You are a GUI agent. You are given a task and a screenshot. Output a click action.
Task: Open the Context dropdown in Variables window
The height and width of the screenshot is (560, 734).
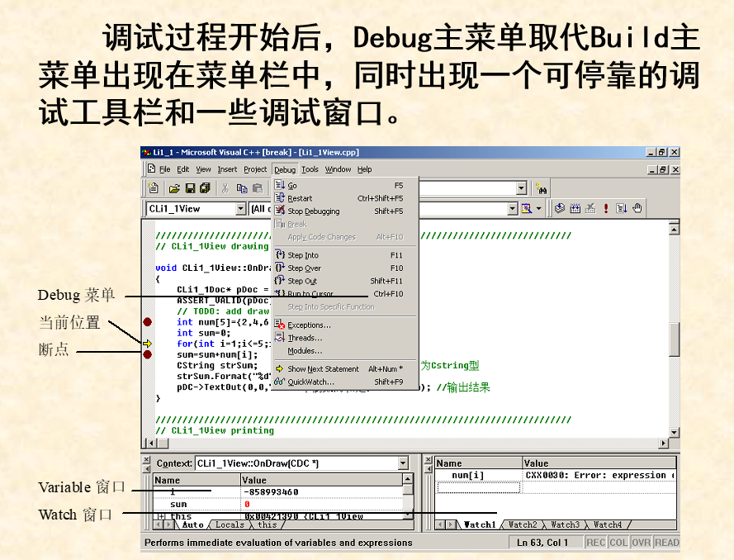[403, 463]
